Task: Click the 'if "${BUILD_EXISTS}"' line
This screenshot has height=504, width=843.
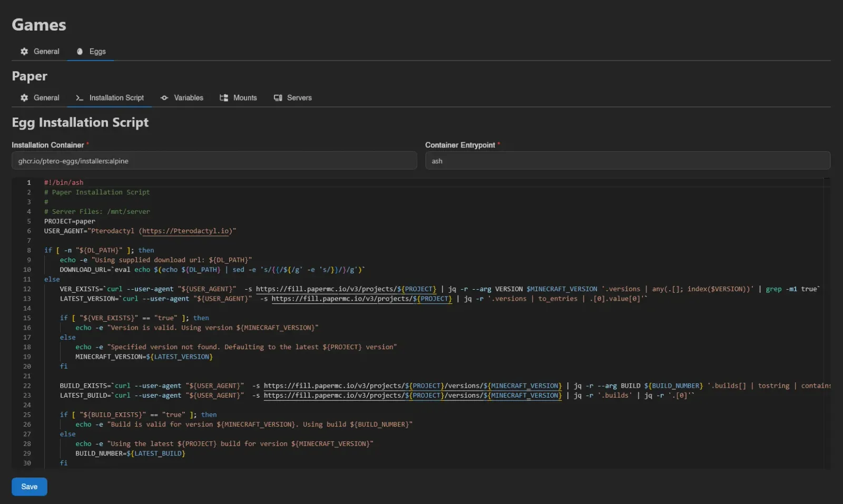Action: (x=138, y=415)
